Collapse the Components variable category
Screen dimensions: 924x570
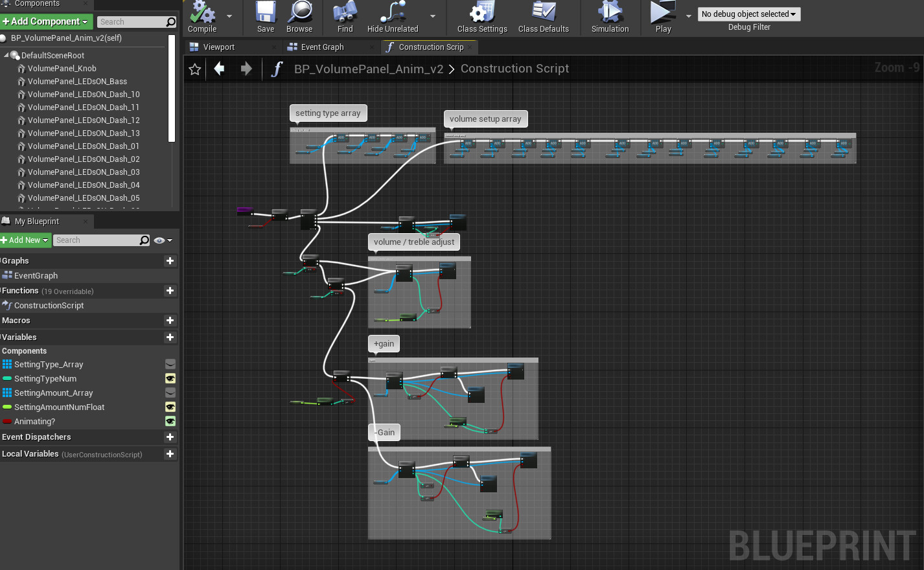pyautogui.click(x=24, y=351)
